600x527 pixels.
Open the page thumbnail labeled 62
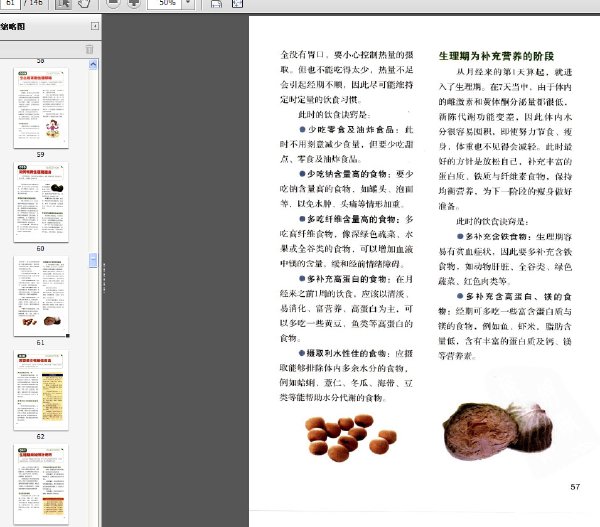41,390
